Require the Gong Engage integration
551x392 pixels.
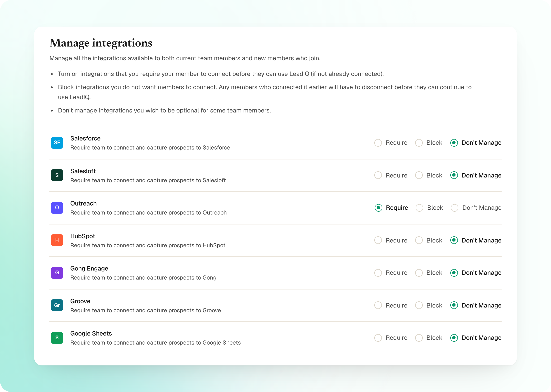pos(378,273)
